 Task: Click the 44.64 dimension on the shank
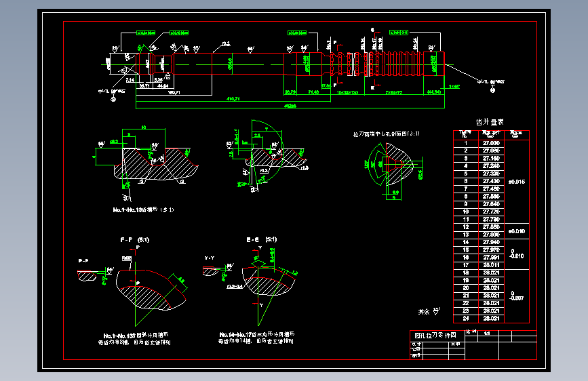[162, 86]
